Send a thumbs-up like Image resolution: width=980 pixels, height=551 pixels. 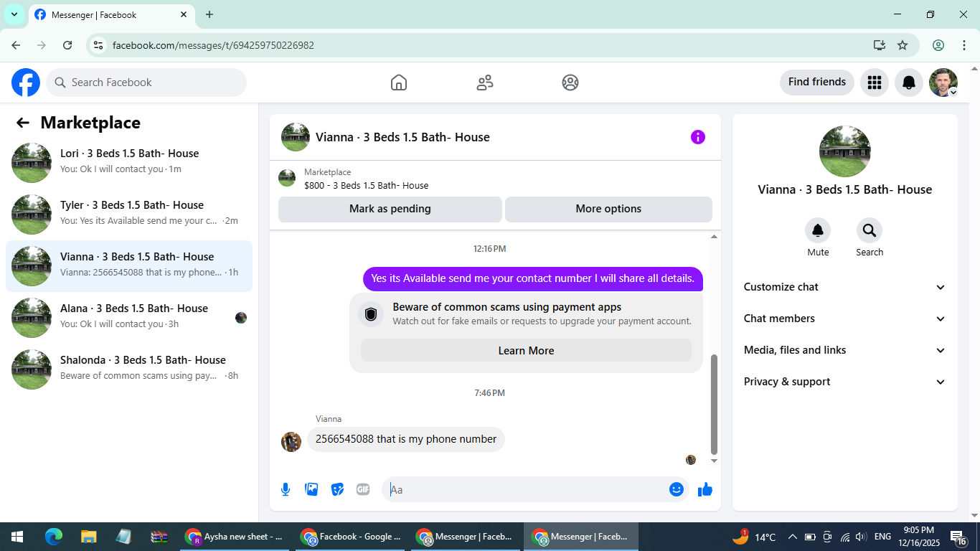coord(705,489)
